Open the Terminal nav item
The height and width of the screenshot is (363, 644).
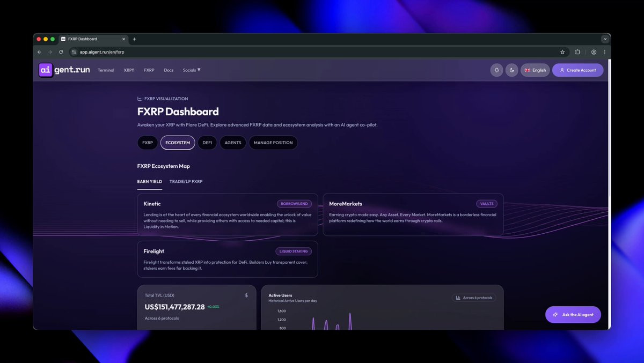(x=106, y=70)
